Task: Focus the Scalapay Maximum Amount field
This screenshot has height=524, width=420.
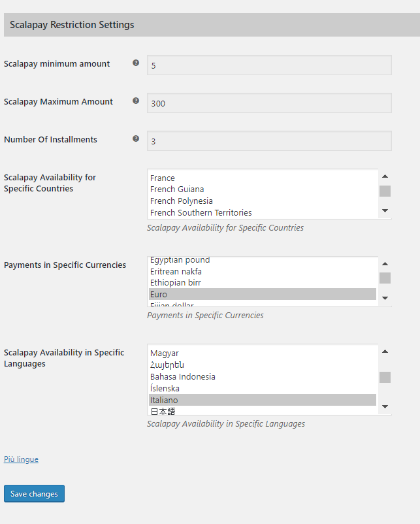Action: click(269, 103)
